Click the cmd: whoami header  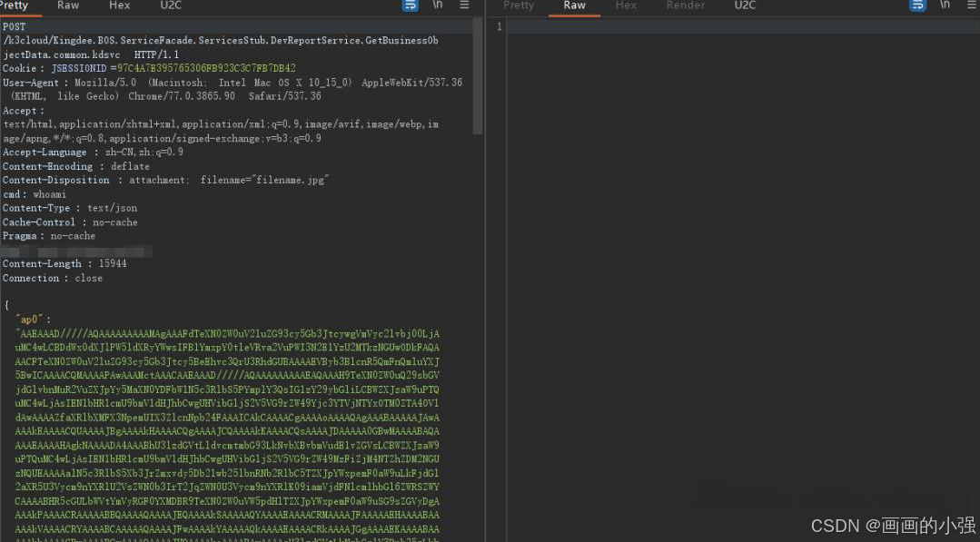point(35,195)
